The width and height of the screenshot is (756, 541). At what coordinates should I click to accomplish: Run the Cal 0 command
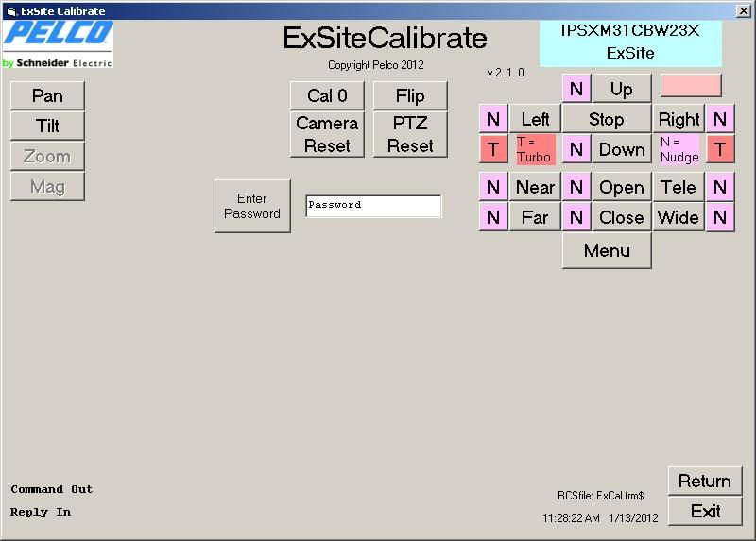[327, 95]
